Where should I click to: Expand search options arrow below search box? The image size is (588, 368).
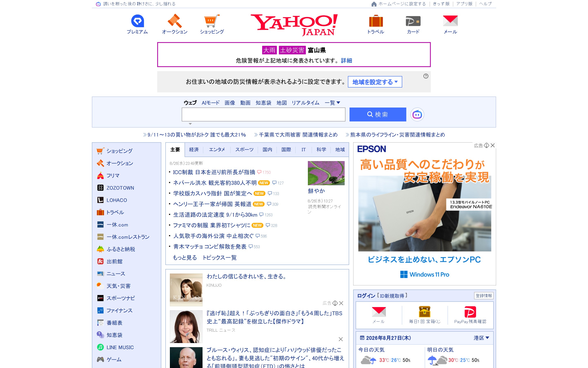point(190,124)
